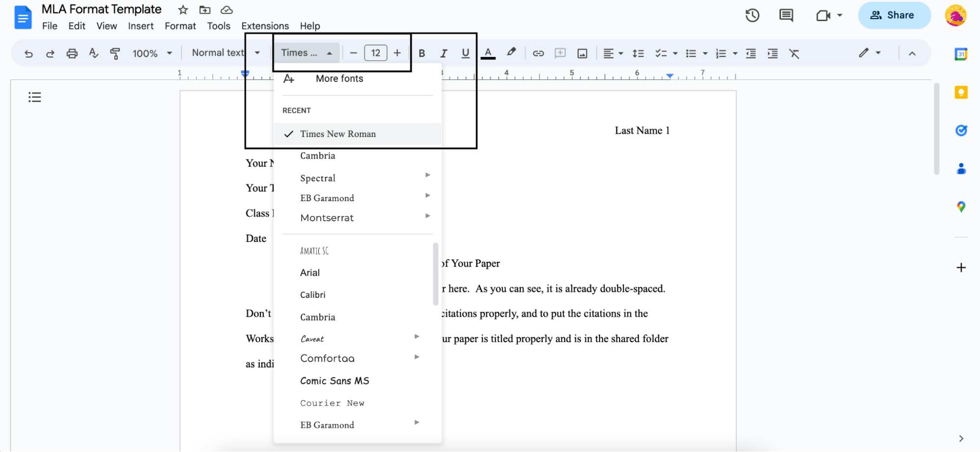
Task: Open the text color picker
Action: tap(488, 53)
